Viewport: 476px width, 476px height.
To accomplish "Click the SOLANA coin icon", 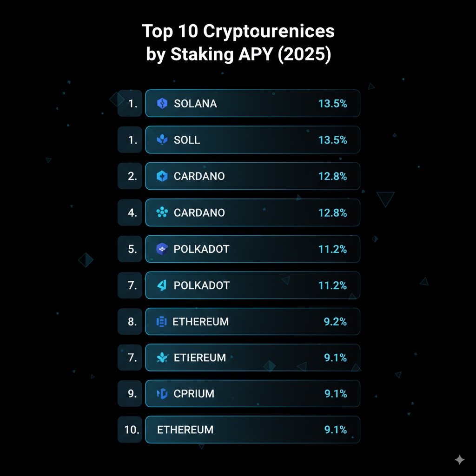I will pyautogui.click(x=162, y=104).
